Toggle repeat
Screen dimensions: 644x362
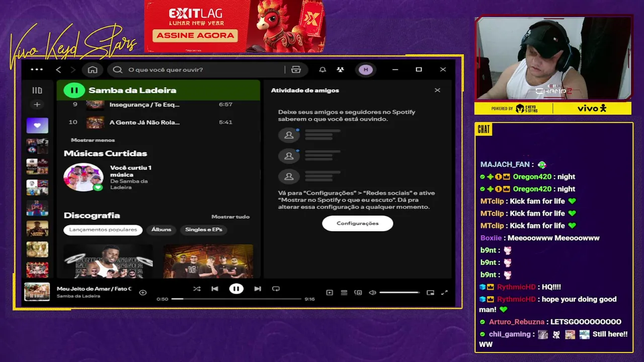click(x=276, y=289)
